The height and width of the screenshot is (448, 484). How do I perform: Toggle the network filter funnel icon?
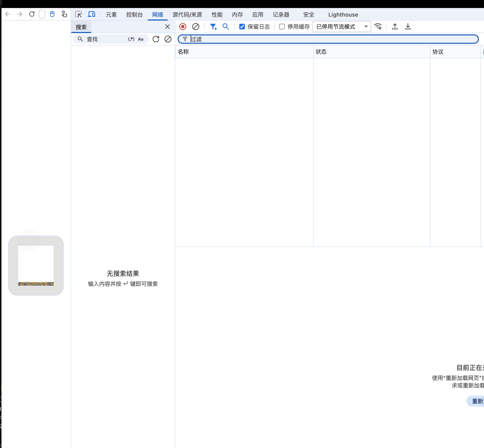pyautogui.click(x=213, y=27)
